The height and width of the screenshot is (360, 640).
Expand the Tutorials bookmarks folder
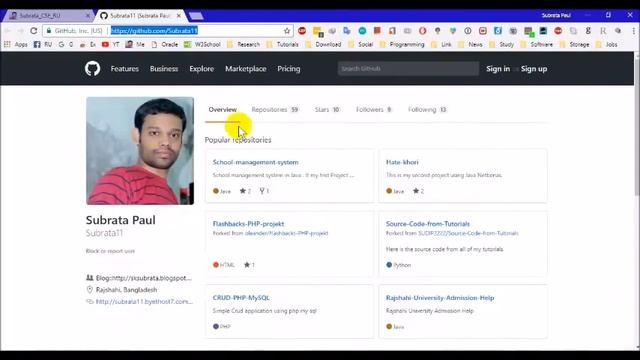point(282,44)
